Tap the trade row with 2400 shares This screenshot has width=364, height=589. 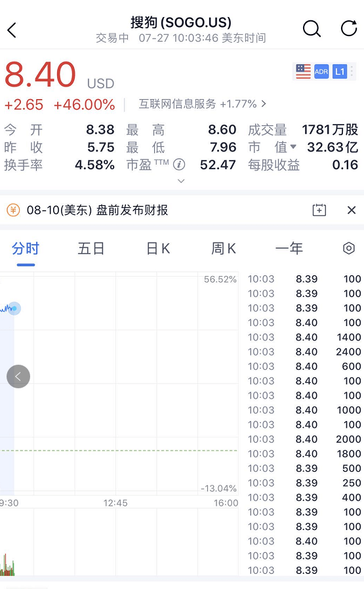click(x=304, y=352)
